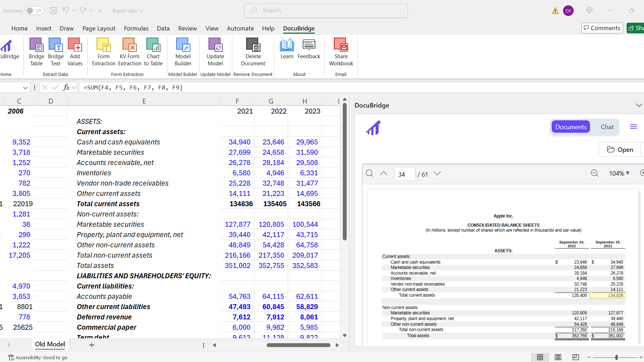This screenshot has height=362, width=644.
Task: Click the vertical scrollbar thumb of the sheet
Action: click(345, 172)
